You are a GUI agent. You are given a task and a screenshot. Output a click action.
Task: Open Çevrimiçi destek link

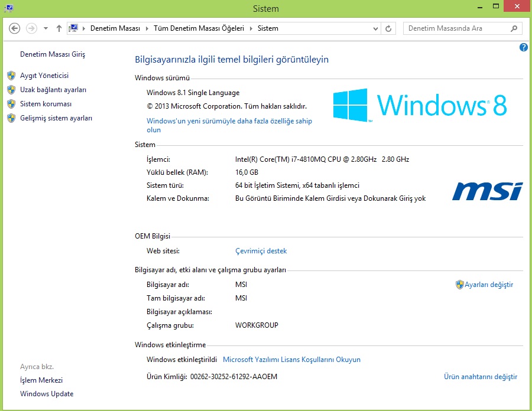pyautogui.click(x=261, y=251)
